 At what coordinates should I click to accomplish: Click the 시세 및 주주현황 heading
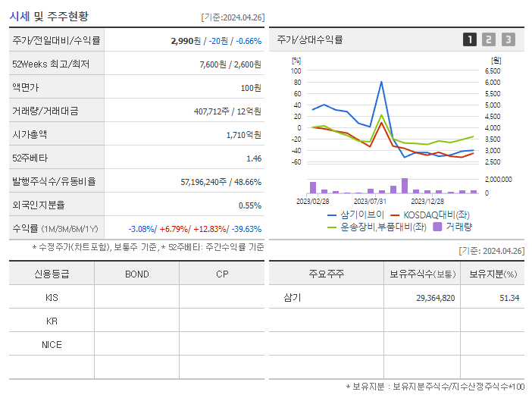click(x=49, y=16)
